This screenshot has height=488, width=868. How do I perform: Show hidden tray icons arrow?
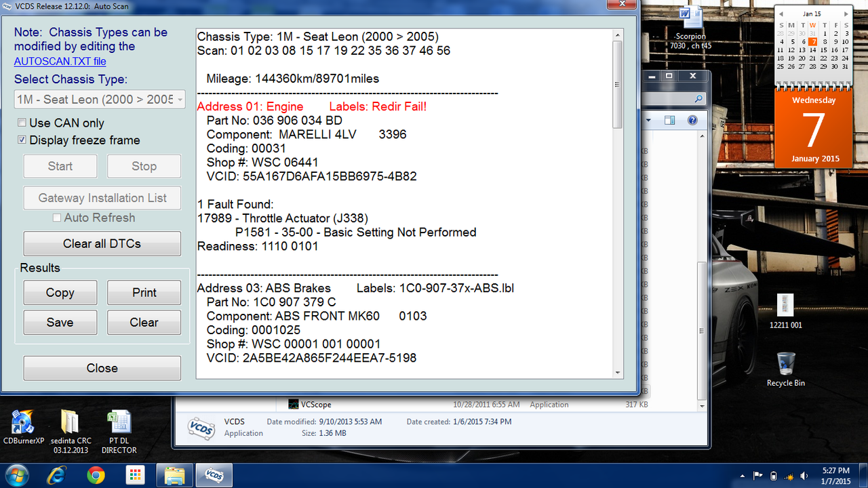[x=744, y=476]
